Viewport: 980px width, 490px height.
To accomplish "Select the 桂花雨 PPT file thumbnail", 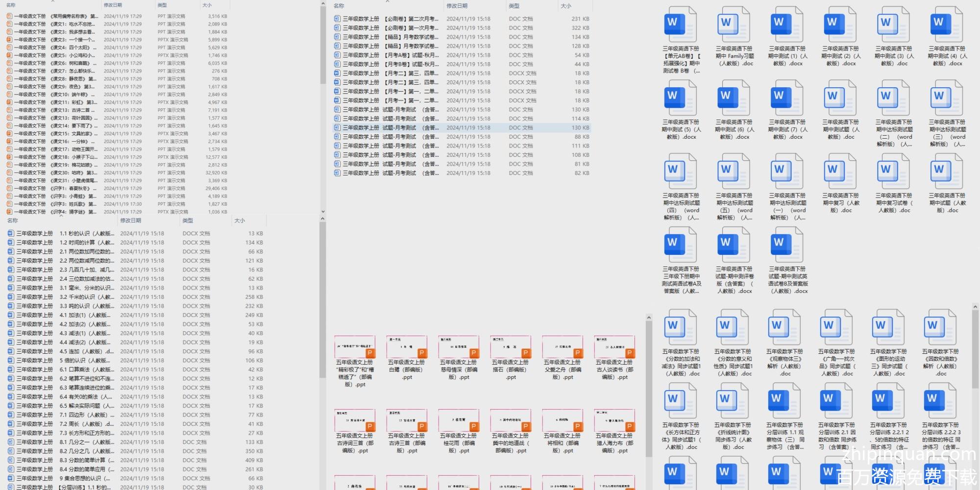I will pos(459,421).
